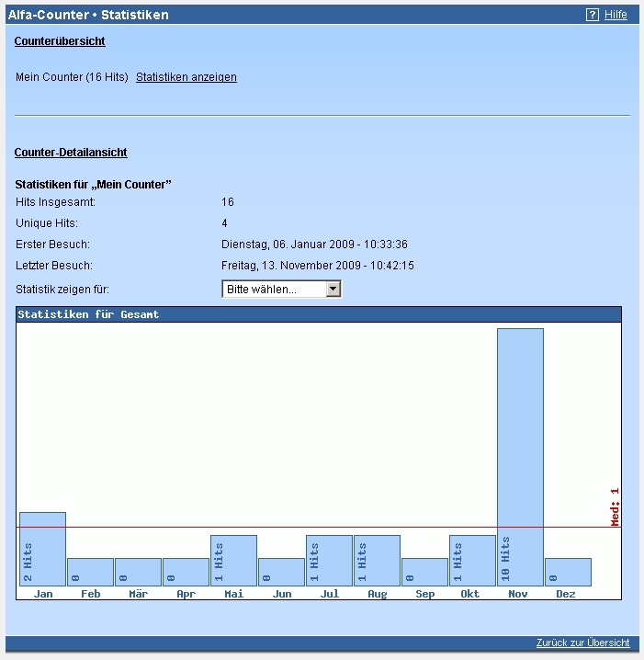644x660 pixels.
Task: Select the Okt bar in the chart
Action: [x=472, y=561]
